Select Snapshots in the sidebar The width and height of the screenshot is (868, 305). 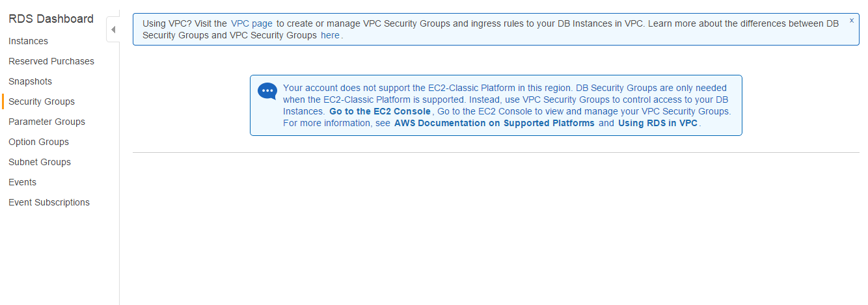31,81
